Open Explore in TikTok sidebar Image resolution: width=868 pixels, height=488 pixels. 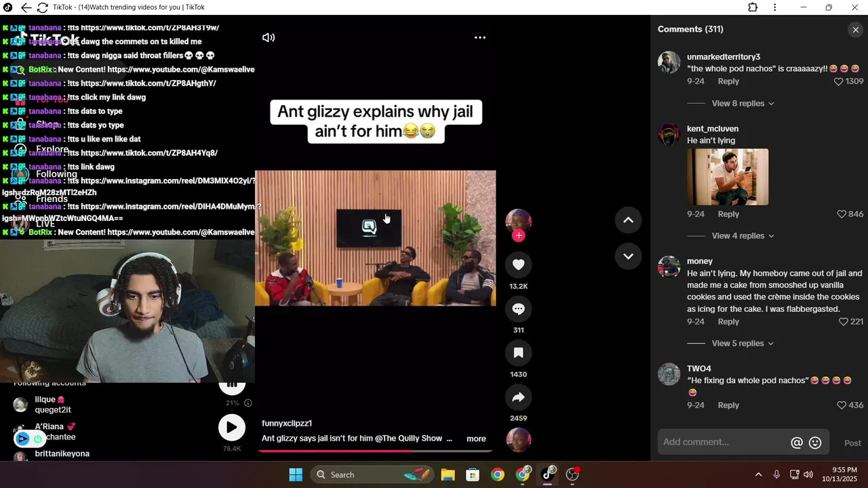[x=52, y=149]
